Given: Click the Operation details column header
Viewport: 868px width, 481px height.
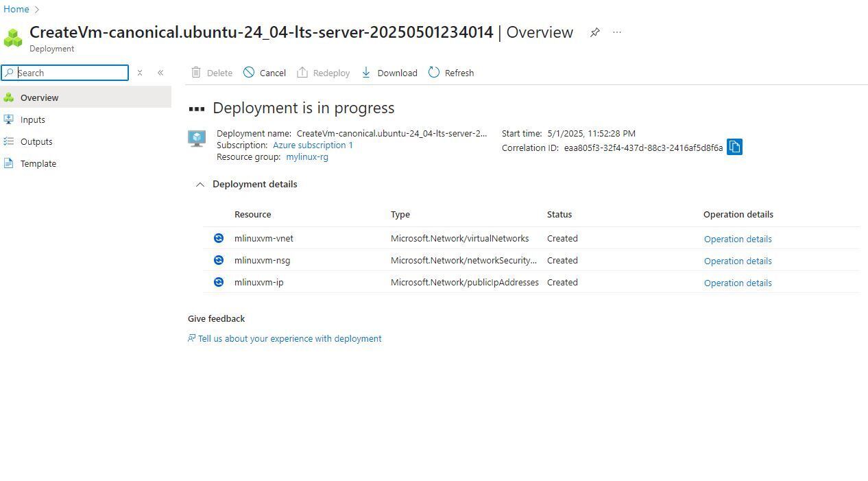Looking at the screenshot, I should 738,214.
